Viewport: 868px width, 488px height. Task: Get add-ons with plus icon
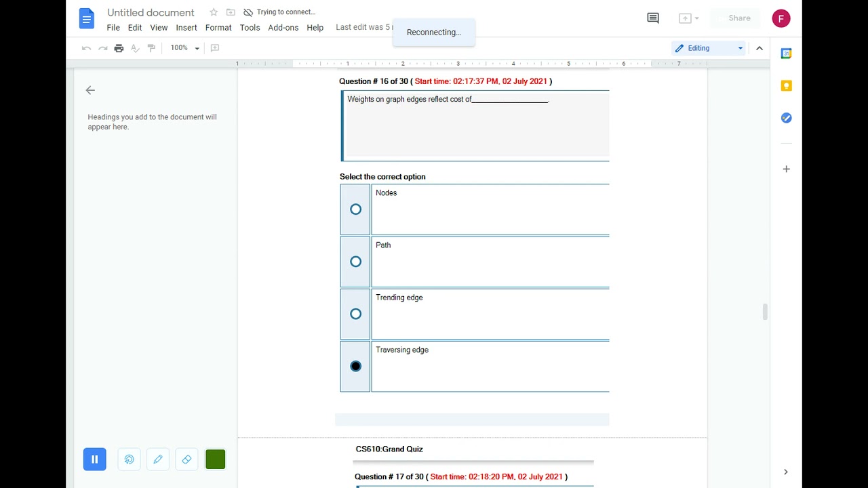(786, 169)
